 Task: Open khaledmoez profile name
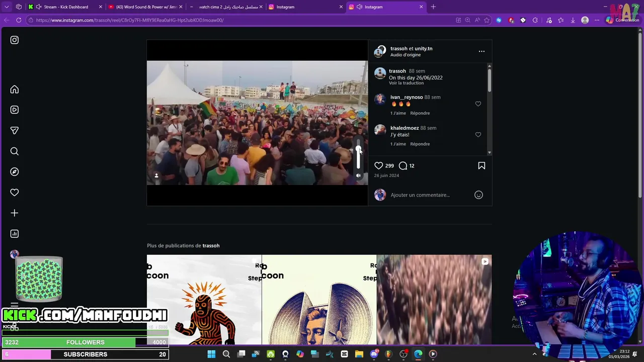pyautogui.click(x=405, y=128)
